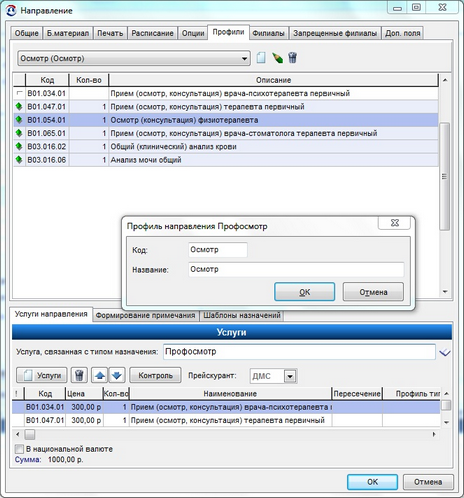Delete profile with top trash icon
464x498 pixels.
pos(292,58)
